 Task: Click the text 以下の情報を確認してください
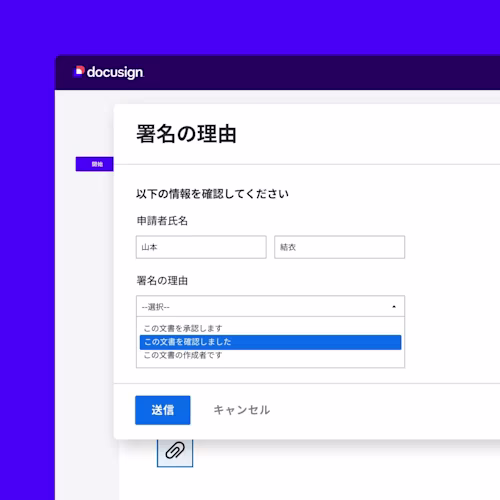pos(212,194)
